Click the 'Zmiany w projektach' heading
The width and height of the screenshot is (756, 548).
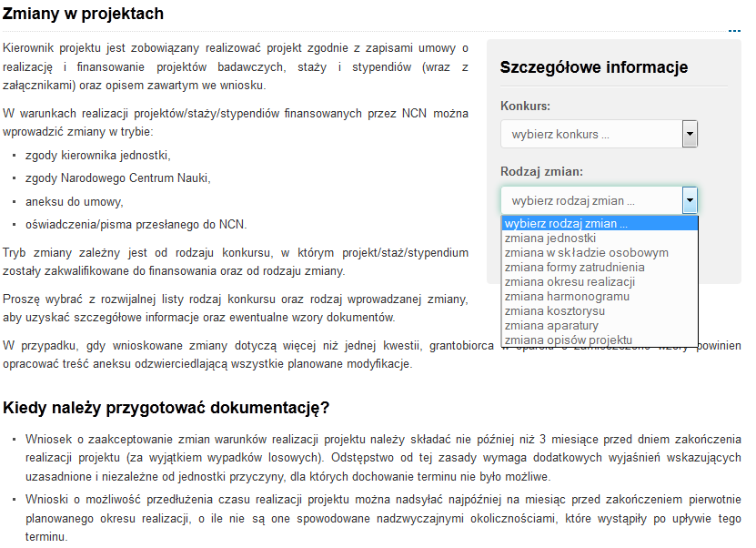pos(83,14)
